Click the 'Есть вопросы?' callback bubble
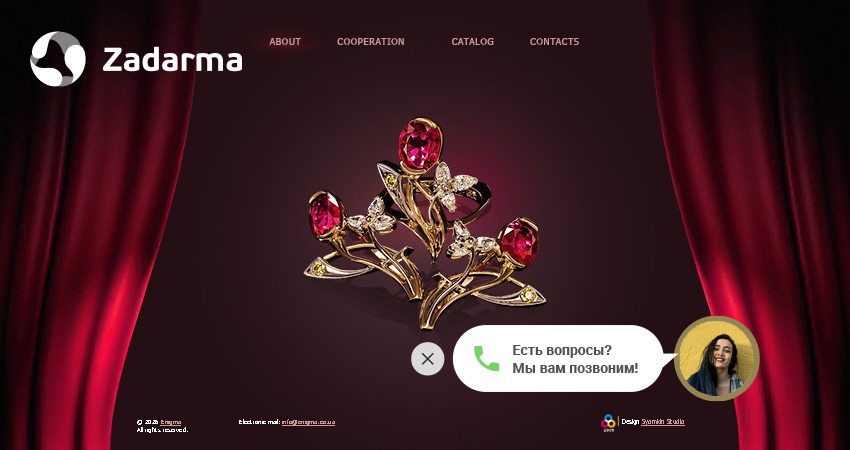850x450 pixels. point(562,350)
